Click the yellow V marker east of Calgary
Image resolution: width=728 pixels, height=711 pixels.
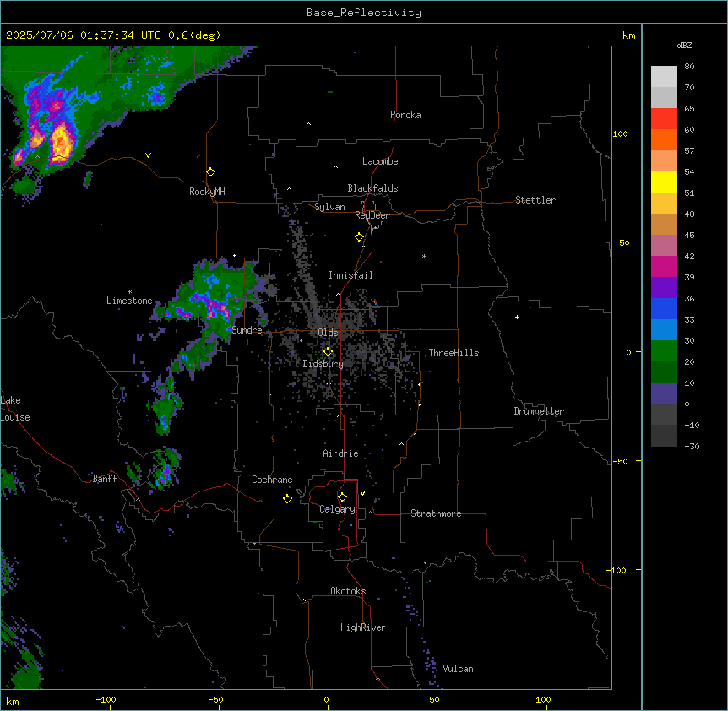point(362,493)
